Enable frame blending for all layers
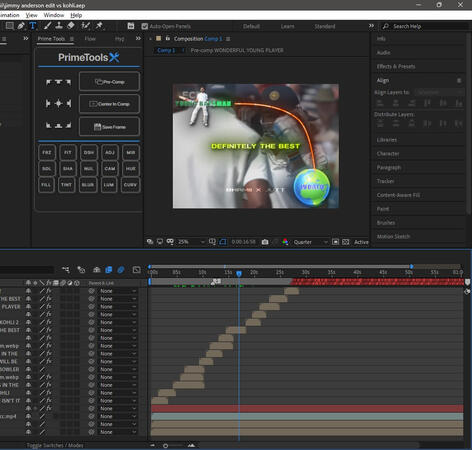Image resolution: width=472 pixels, height=450 pixels. (x=109, y=270)
